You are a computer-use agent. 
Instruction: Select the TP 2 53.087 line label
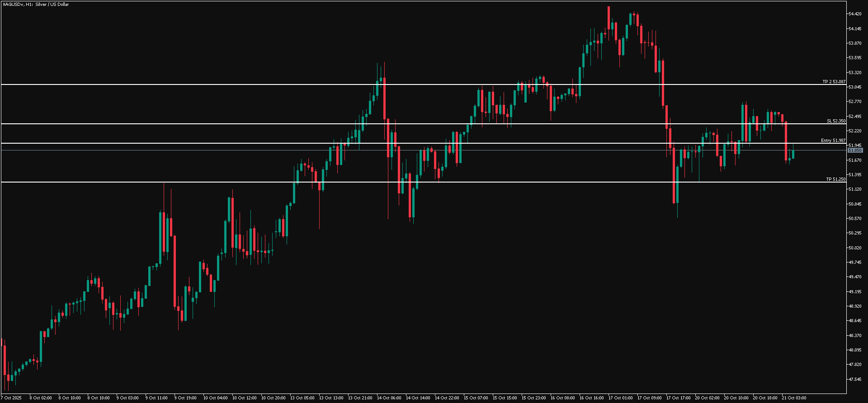pos(834,82)
